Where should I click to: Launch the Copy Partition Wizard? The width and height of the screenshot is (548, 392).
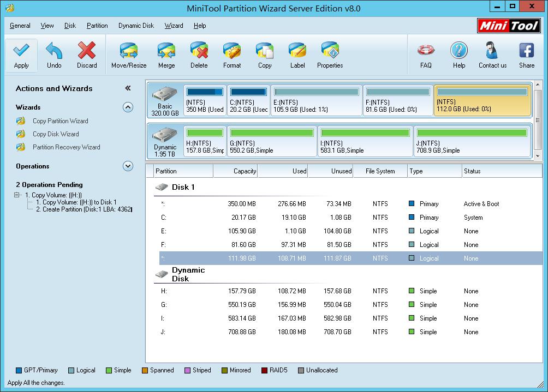(x=61, y=121)
